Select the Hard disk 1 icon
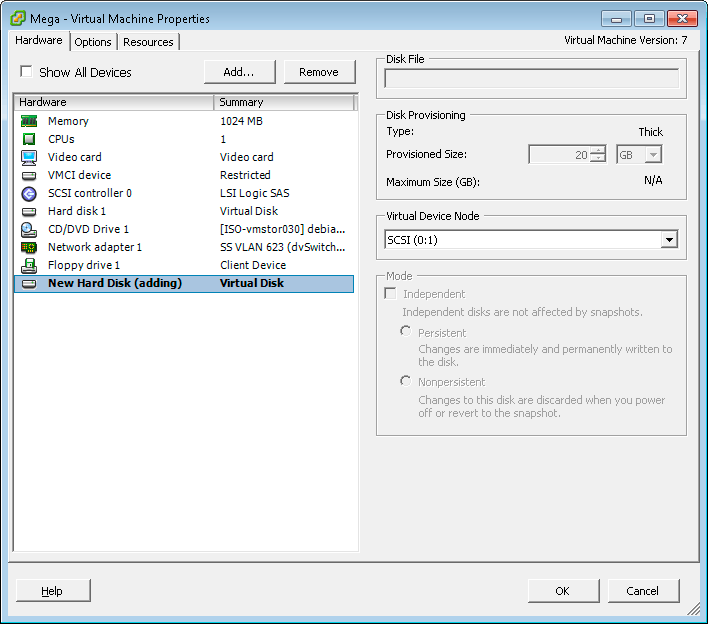The width and height of the screenshot is (708, 624). pyautogui.click(x=29, y=211)
